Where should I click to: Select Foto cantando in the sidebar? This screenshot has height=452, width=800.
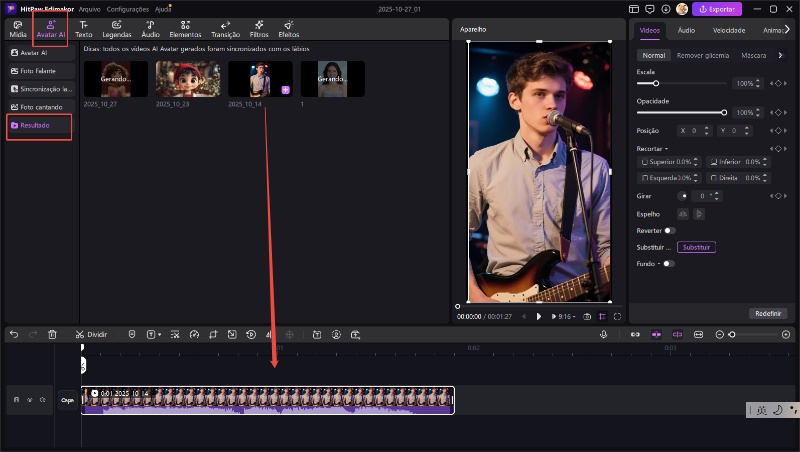click(x=41, y=107)
